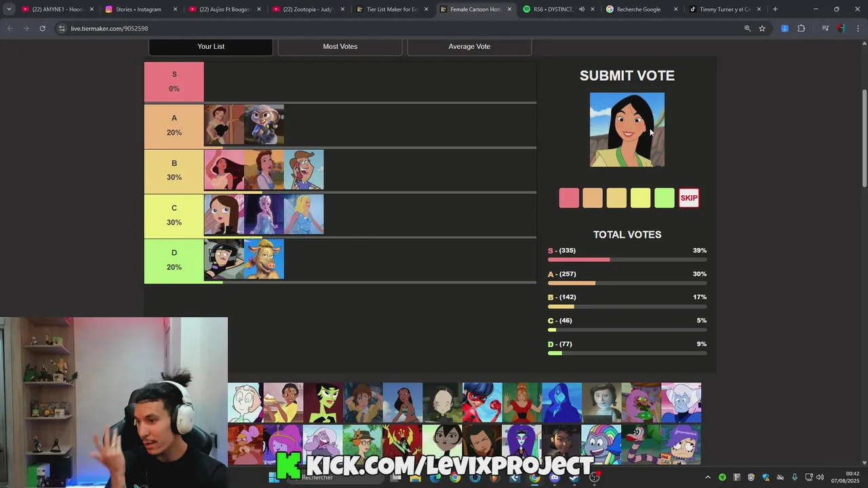Select Cinderella thumbnail in tier C

point(304,215)
